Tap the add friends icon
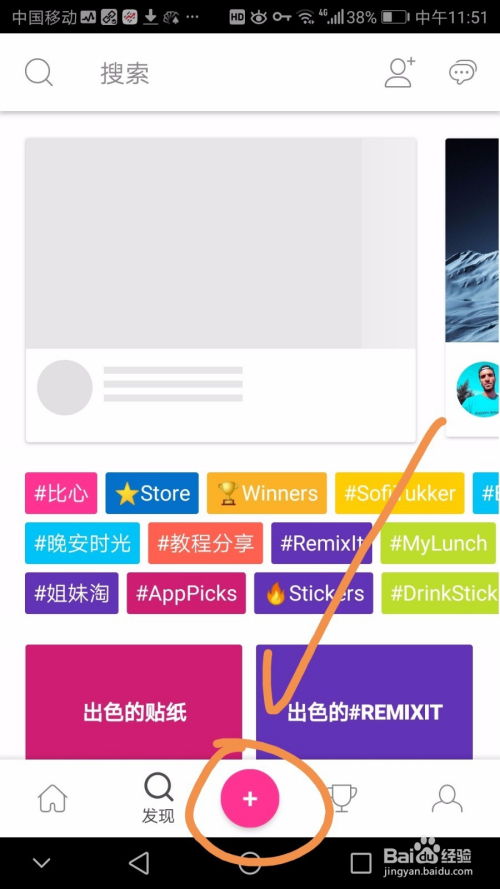The image size is (500, 889). click(400, 73)
